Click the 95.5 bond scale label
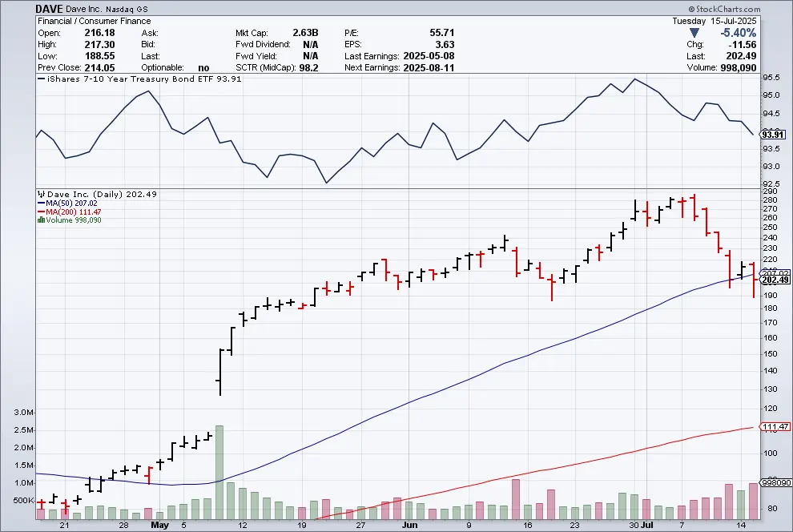 (771, 78)
